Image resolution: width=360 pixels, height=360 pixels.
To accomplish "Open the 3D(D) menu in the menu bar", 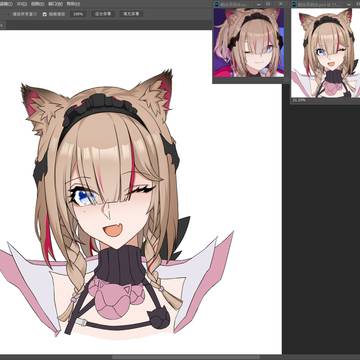I will coord(22,4).
